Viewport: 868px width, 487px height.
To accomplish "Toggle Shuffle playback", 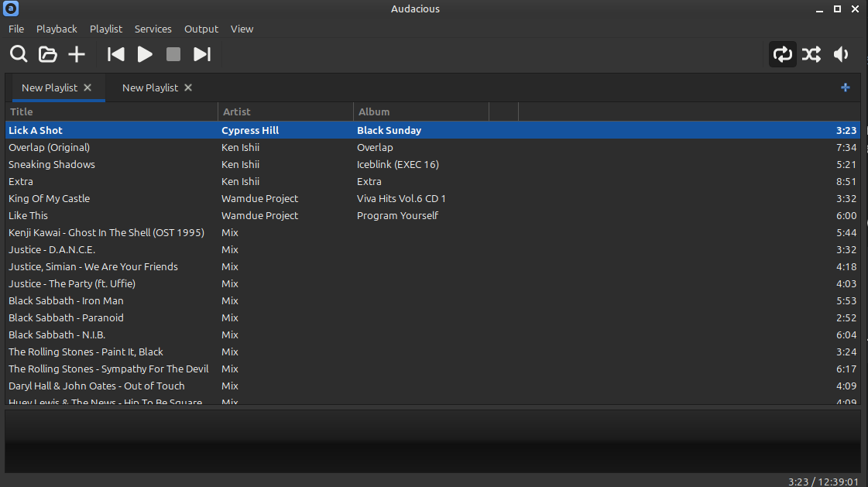I will pos(811,54).
